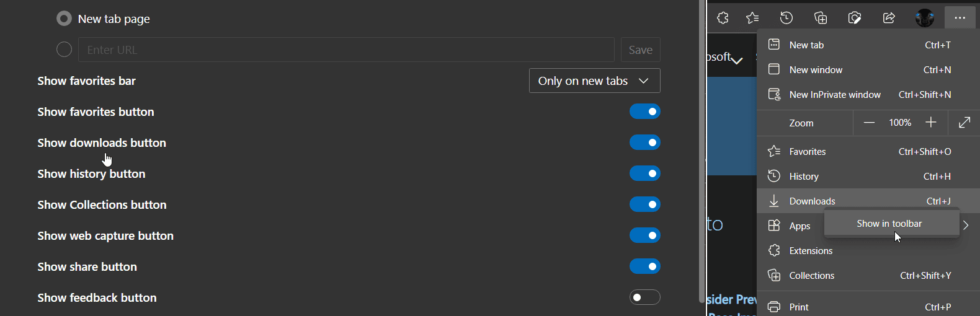Select New InPrivate window menu item
This screenshot has height=316, width=980.
(x=835, y=95)
